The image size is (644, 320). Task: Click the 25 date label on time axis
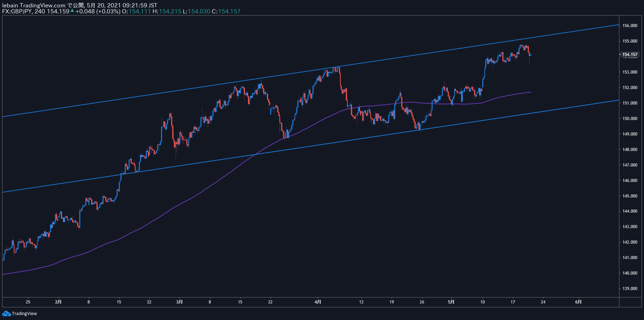(x=28, y=302)
